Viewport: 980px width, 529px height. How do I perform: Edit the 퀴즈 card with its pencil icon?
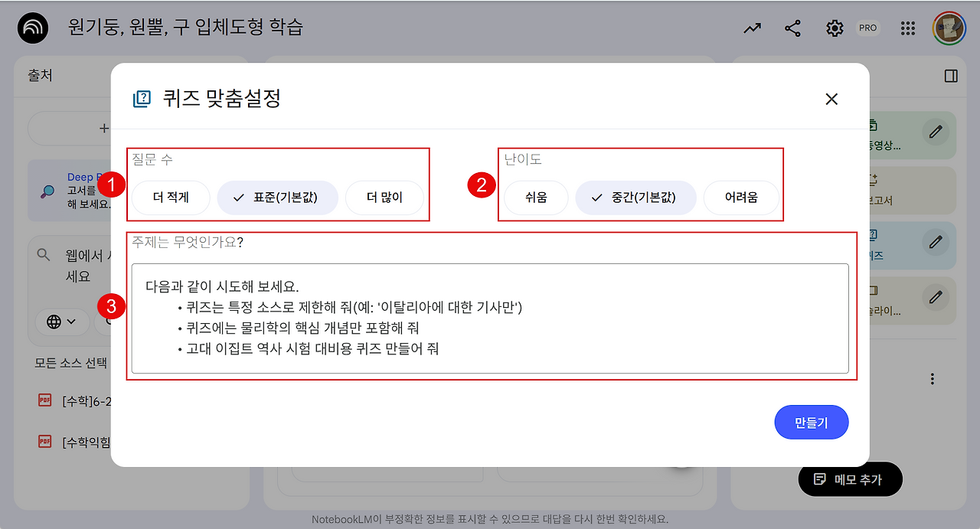(x=935, y=242)
